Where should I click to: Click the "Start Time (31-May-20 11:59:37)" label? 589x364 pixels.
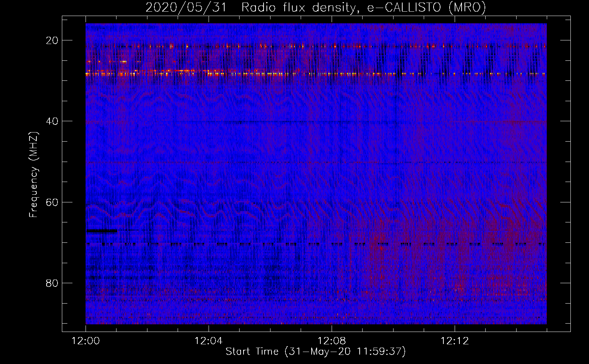pyautogui.click(x=316, y=352)
